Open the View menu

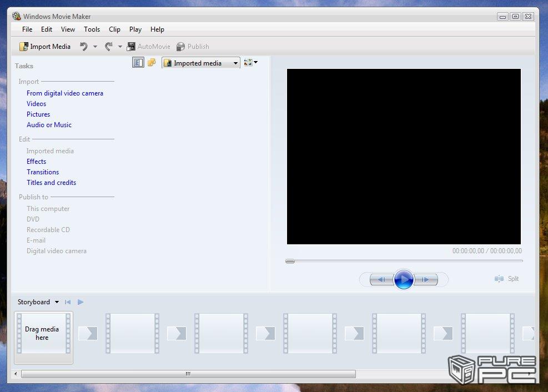pos(68,29)
